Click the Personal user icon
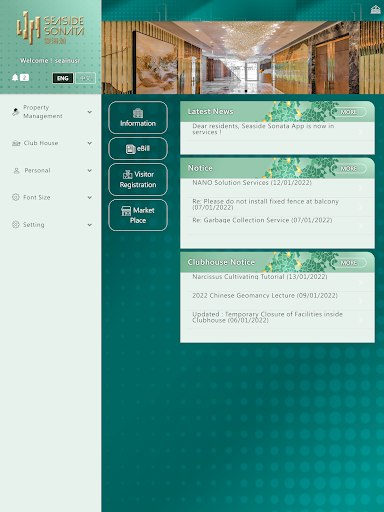The width and height of the screenshot is (384, 512). click(x=16, y=171)
